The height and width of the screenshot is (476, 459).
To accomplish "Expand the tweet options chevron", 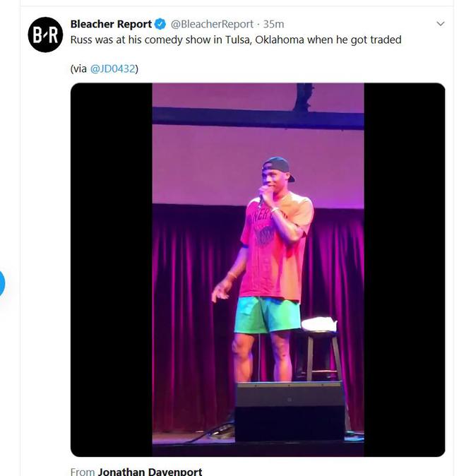I will [x=440, y=24].
